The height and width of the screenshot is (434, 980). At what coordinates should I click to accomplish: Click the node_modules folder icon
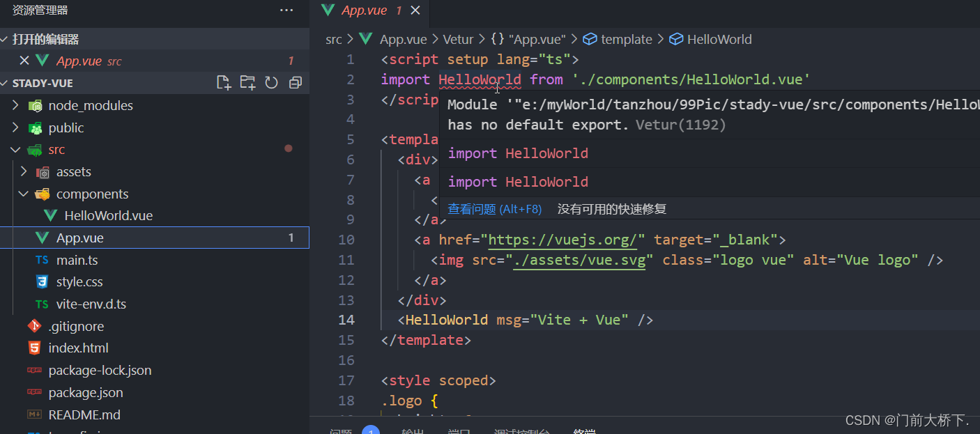(x=35, y=106)
